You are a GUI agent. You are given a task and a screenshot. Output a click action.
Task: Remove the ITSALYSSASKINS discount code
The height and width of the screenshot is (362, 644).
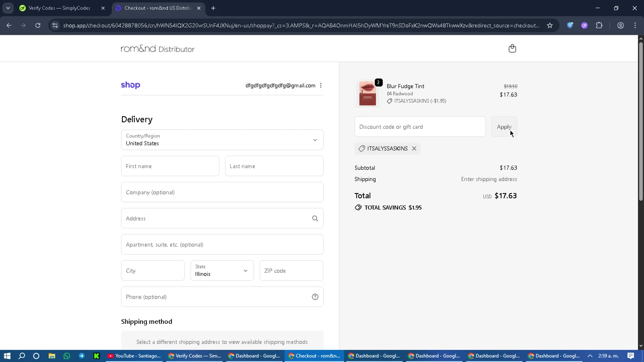pyautogui.click(x=414, y=148)
